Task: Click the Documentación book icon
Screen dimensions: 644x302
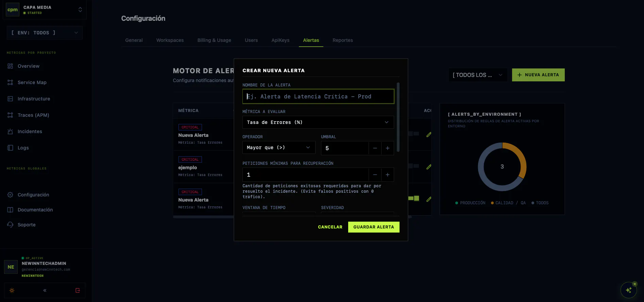Action: 10,210
